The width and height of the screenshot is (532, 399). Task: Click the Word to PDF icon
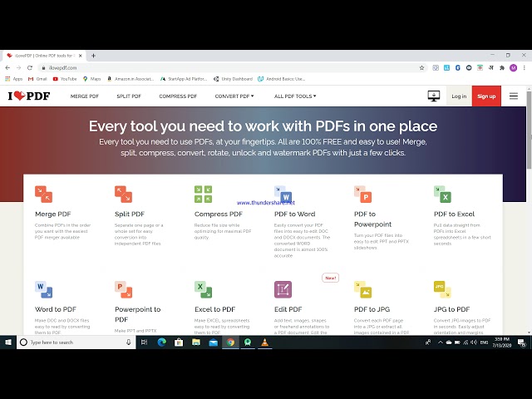click(43, 289)
